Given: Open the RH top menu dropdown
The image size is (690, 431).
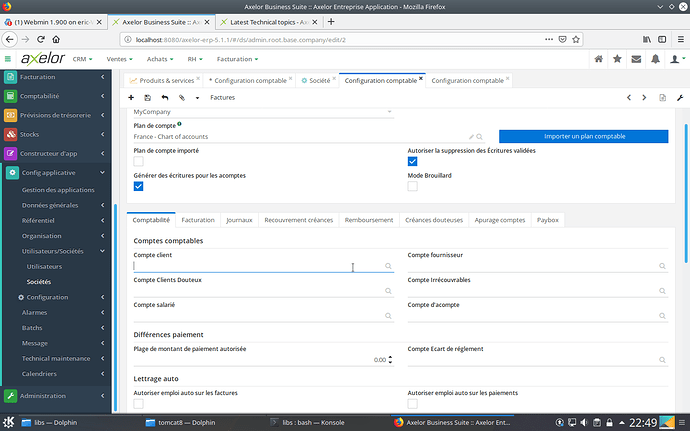Looking at the screenshot, I should pyautogui.click(x=195, y=59).
